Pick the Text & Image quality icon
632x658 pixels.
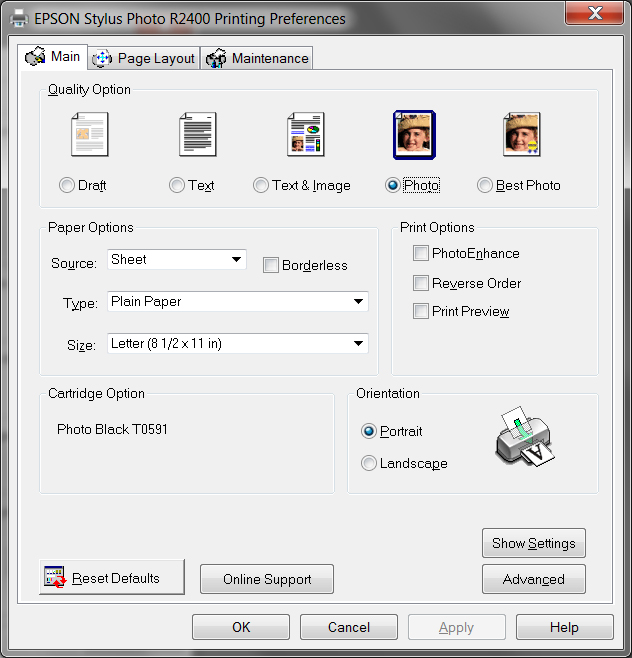(306, 134)
